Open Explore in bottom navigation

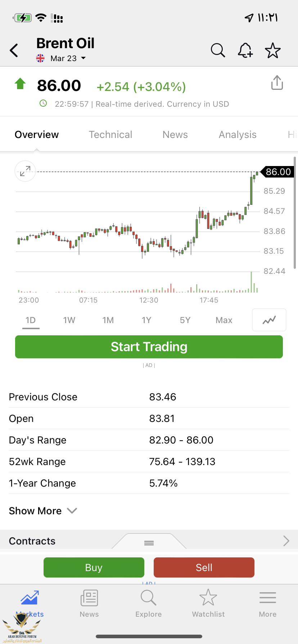pyautogui.click(x=148, y=604)
